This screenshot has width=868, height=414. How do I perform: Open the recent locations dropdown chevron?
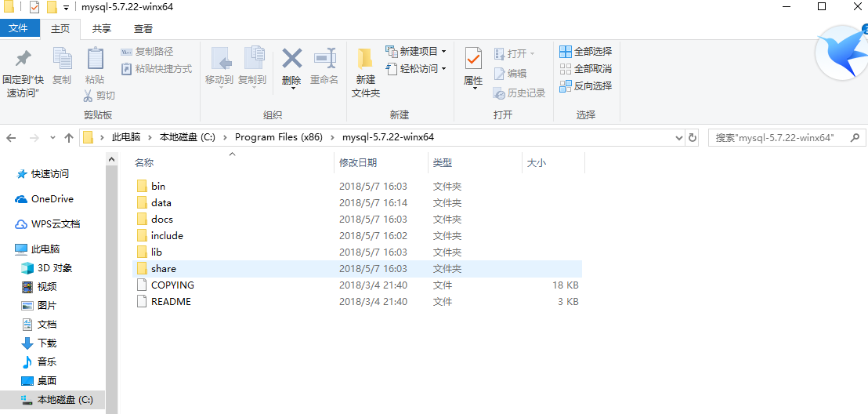tap(52, 138)
